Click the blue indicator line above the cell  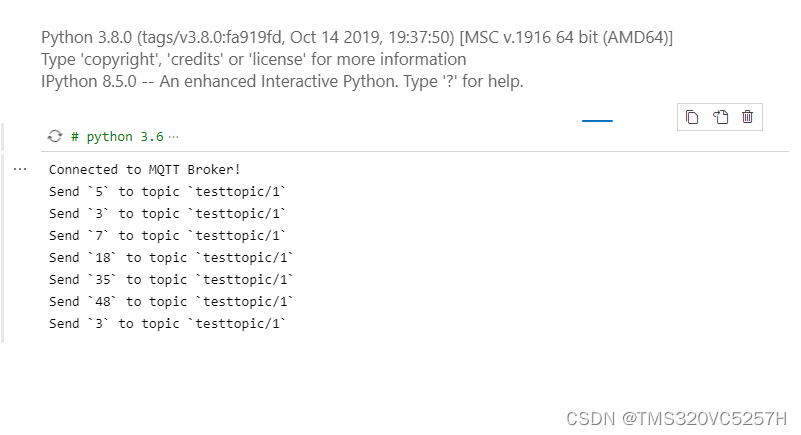point(597,120)
